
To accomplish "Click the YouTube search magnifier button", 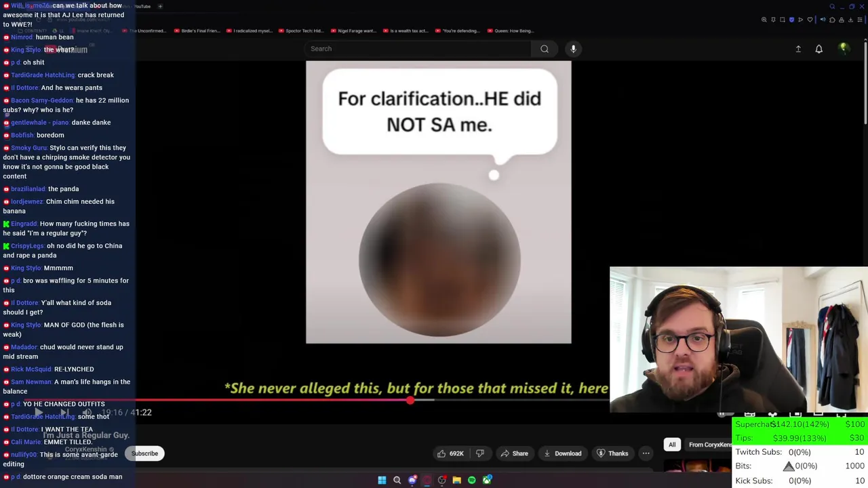I will [545, 49].
